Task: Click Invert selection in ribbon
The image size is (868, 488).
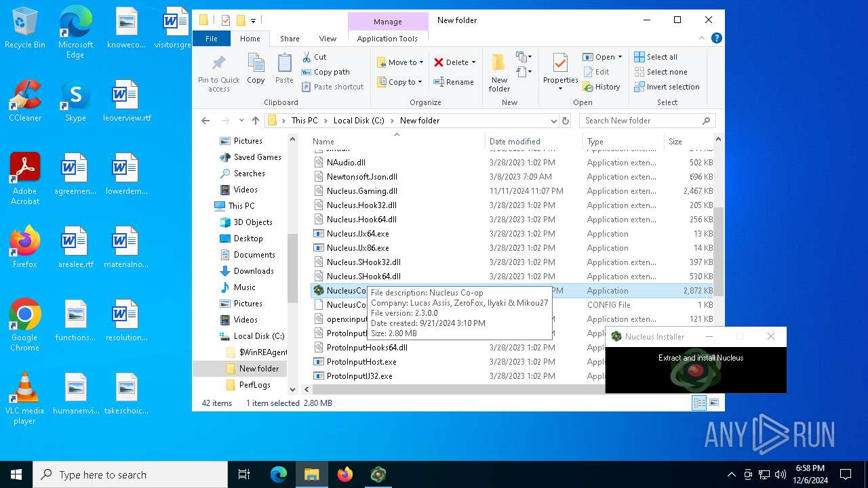Action: (x=667, y=87)
